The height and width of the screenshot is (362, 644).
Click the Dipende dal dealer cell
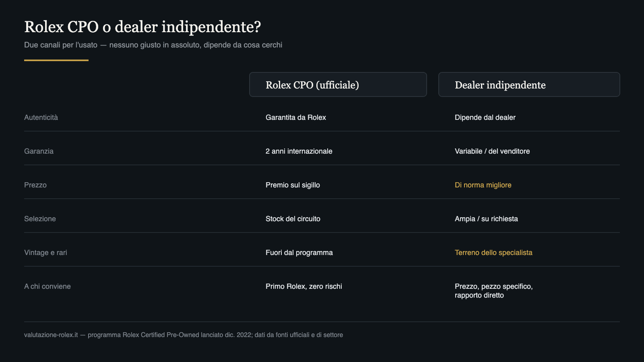tap(485, 117)
